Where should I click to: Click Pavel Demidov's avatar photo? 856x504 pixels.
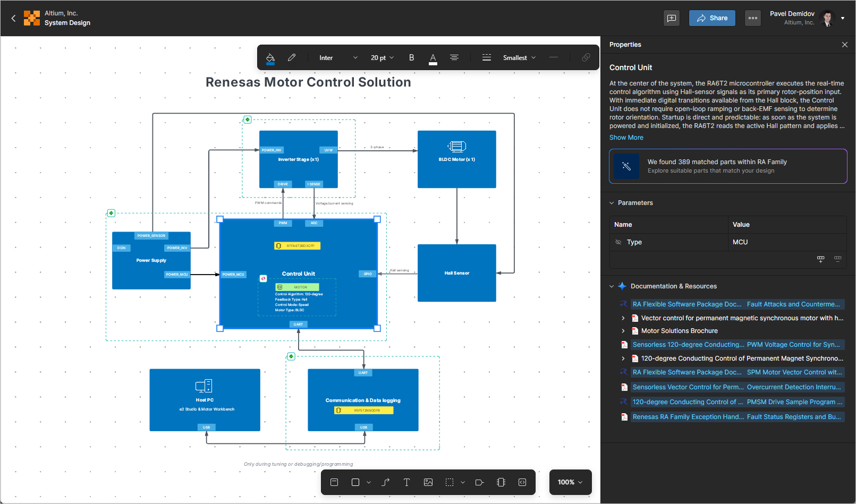pos(827,18)
